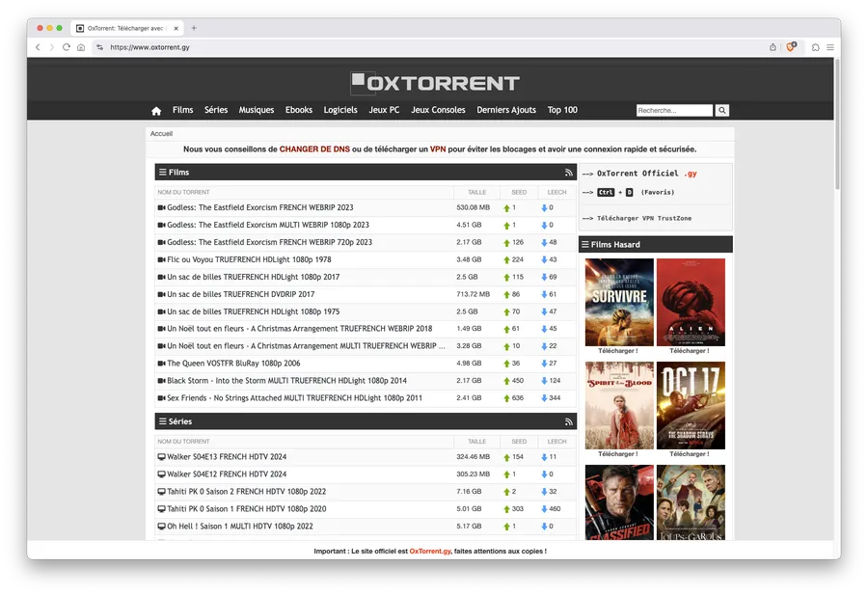Click Télécharger under Spirit in the Blood

pos(618,454)
